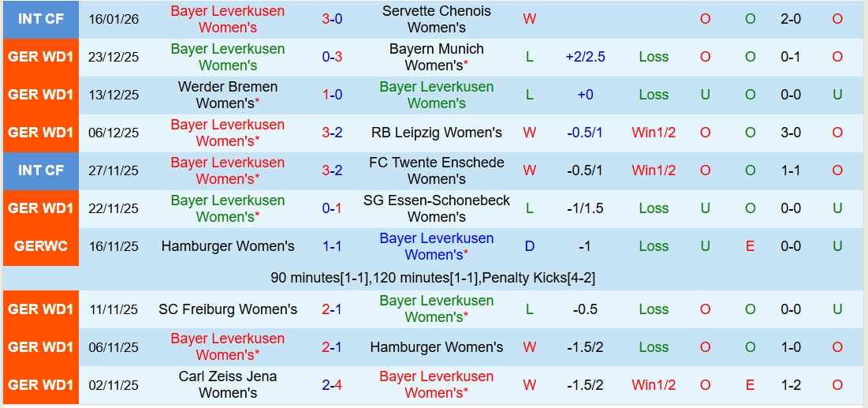The height and width of the screenshot is (408, 868).
Task: Click the INT CF badge dated 27/11/25
Action: 40,170
